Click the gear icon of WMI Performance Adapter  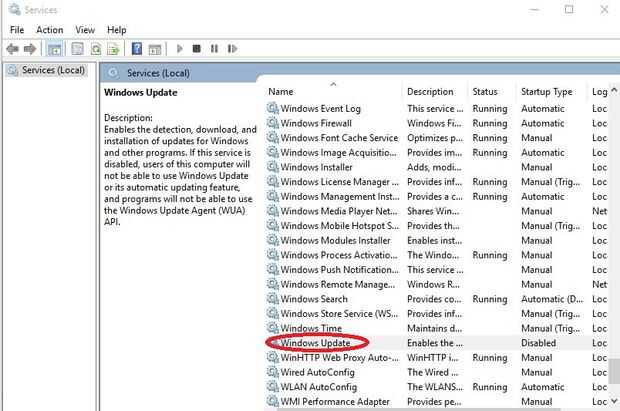272,400
